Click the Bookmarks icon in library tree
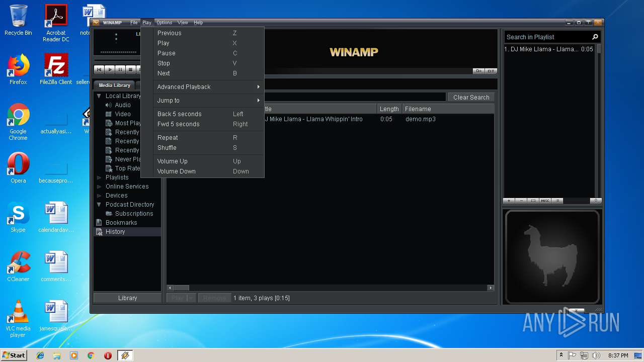The image size is (644, 362). point(99,223)
